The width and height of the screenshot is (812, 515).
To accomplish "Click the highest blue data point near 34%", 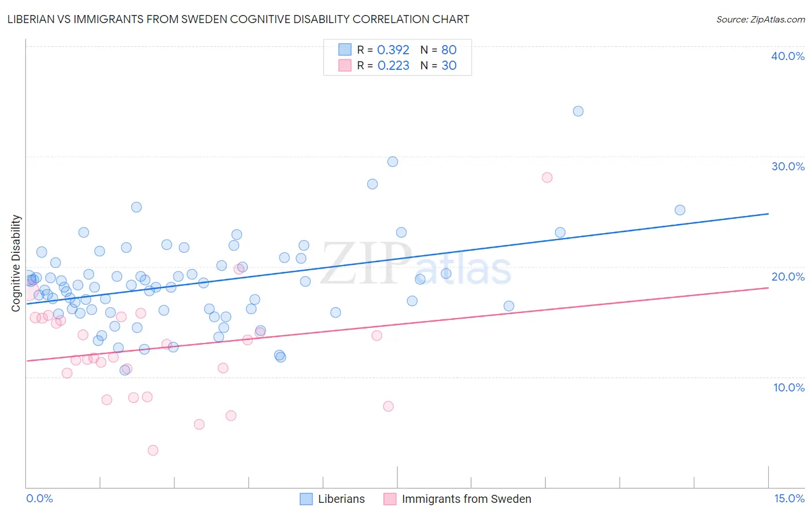I will click(578, 111).
